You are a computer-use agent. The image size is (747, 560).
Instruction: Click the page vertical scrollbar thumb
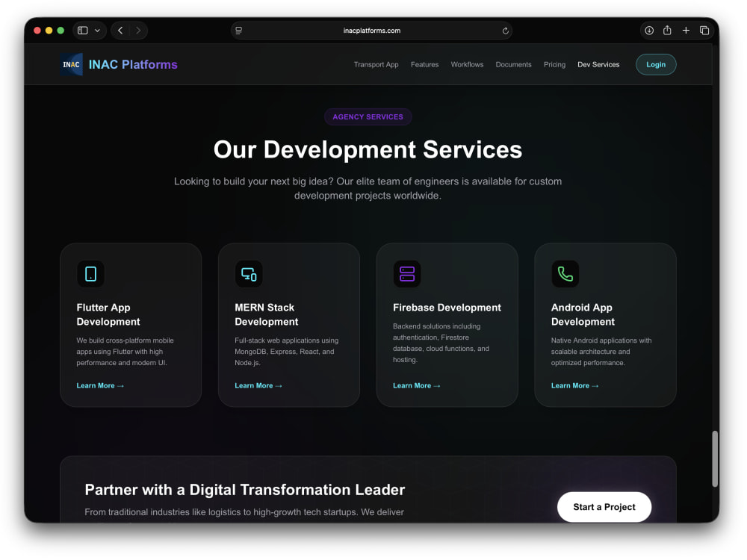pyautogui.click(x=715, y=458)
